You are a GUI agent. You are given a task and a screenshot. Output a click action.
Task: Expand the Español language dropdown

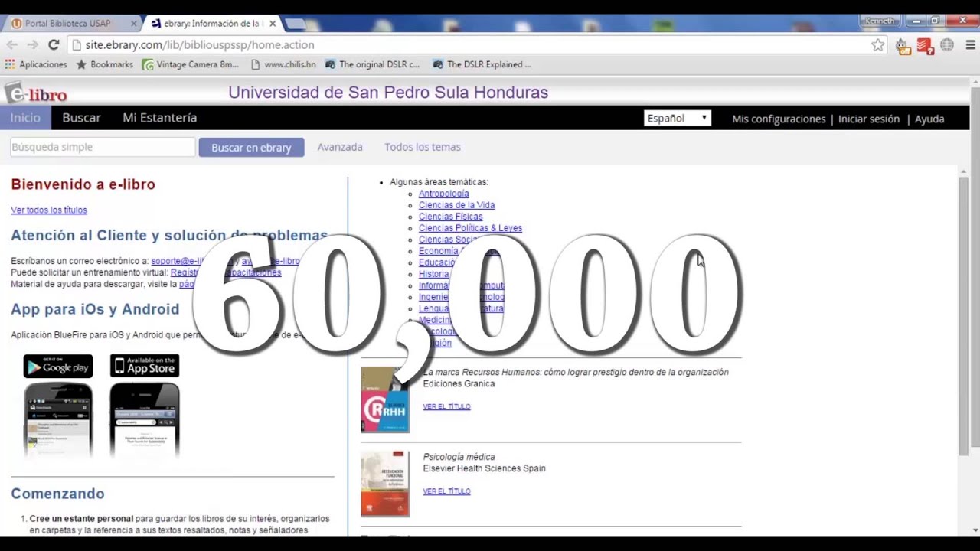coord(678,118)
